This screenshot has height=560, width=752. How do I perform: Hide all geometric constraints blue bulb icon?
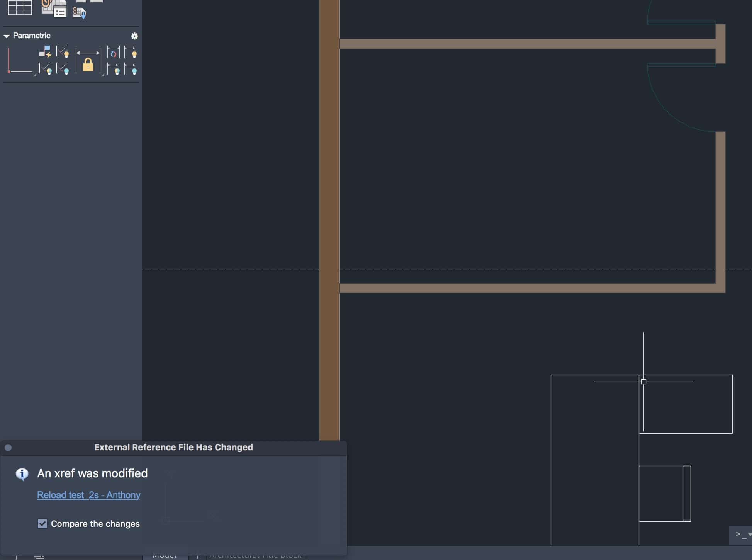(x=63, y=69)
